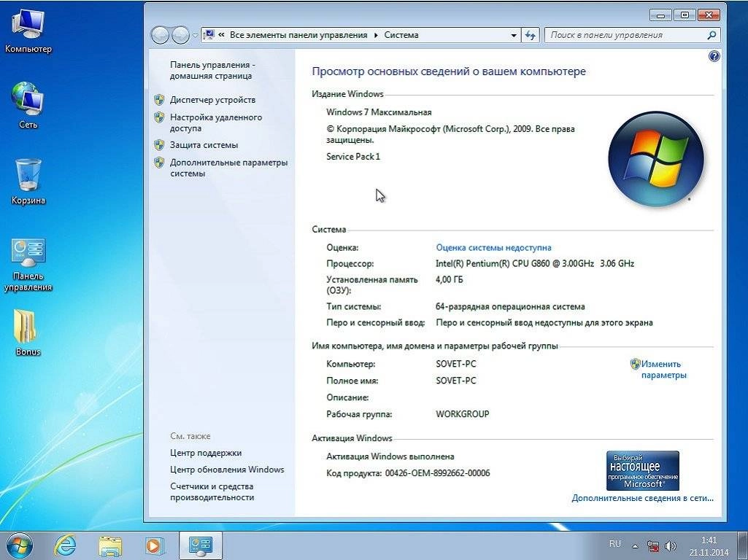Click 64-разрядная операционная система text
The image size is (748, 560).
click(510, 307)
